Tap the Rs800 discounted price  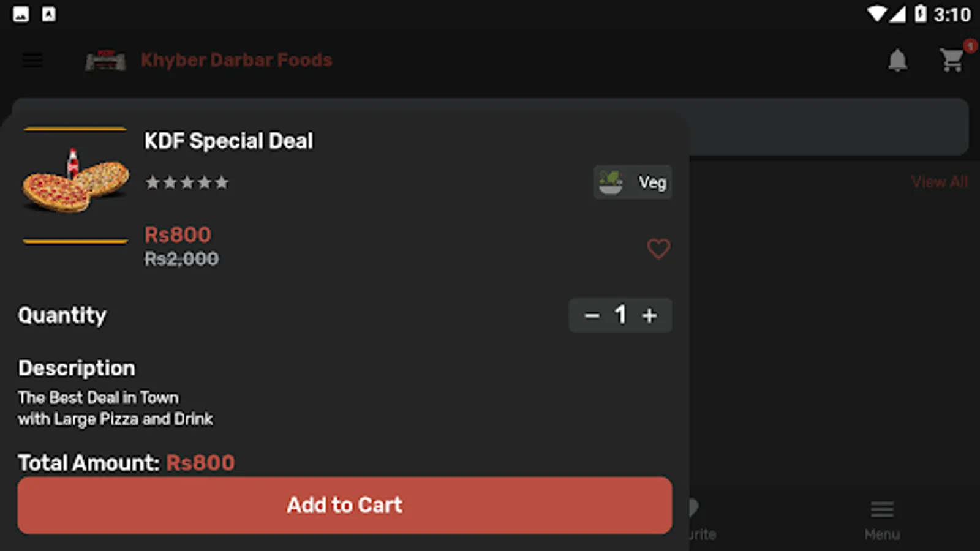tap(178, 234)
